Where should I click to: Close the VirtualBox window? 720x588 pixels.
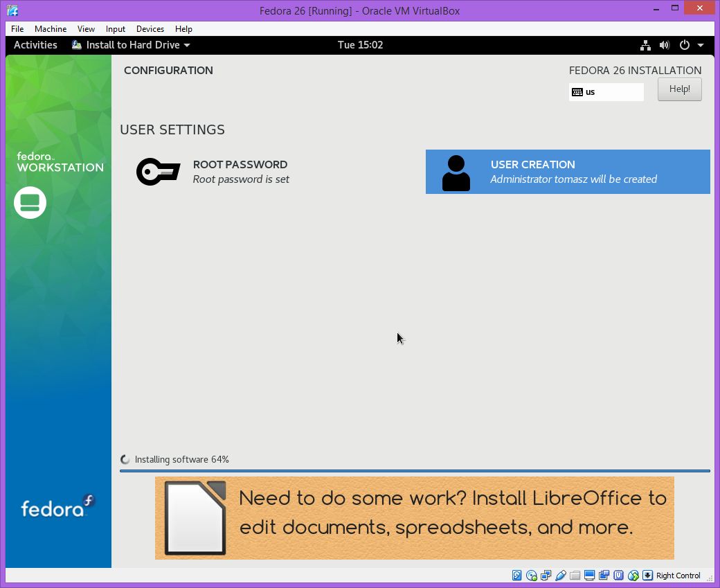click(700, 8)
